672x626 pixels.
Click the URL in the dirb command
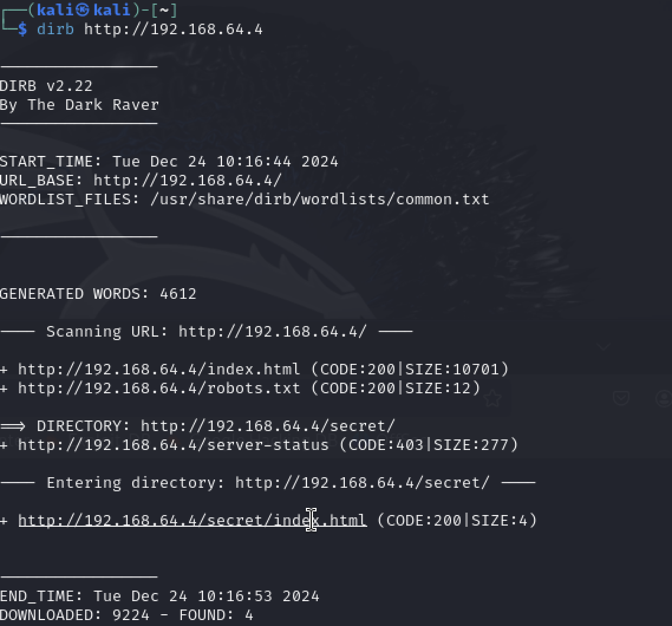[173, 29]
